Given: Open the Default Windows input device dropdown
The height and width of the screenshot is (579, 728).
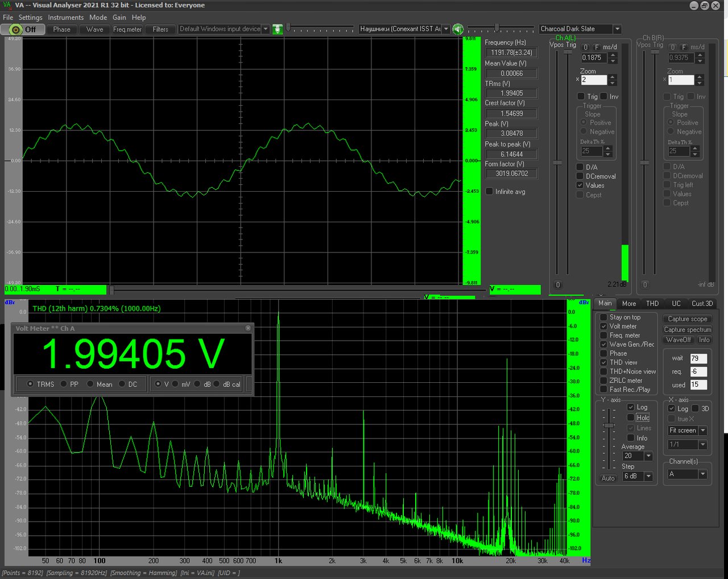Looking at the screenshot, I should coord(266,29).
